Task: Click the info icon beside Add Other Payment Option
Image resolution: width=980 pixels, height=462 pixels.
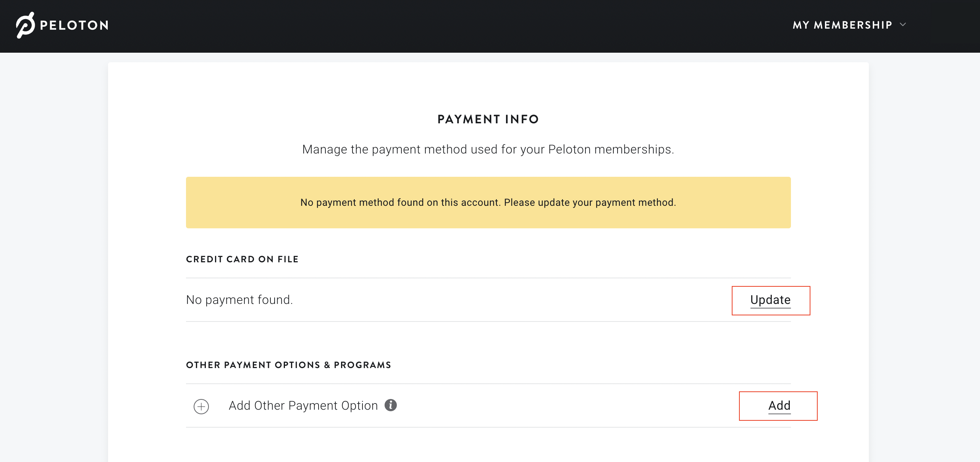Action: [390, 405]
